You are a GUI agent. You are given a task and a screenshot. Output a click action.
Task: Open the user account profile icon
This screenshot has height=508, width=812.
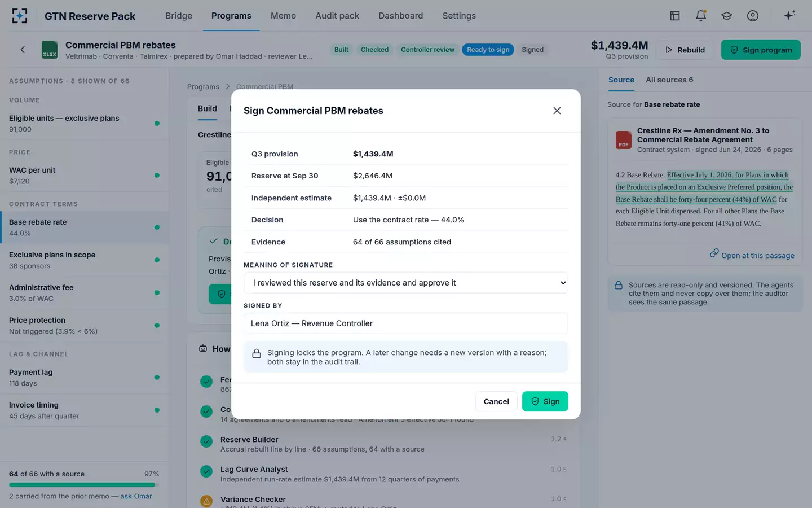click(x=753, y=16)
